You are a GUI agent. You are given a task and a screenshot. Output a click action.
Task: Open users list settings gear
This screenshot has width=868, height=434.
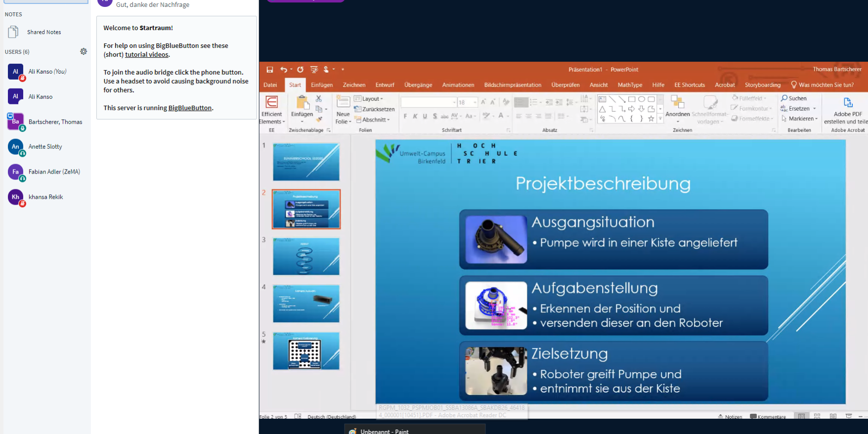[84, 51]
